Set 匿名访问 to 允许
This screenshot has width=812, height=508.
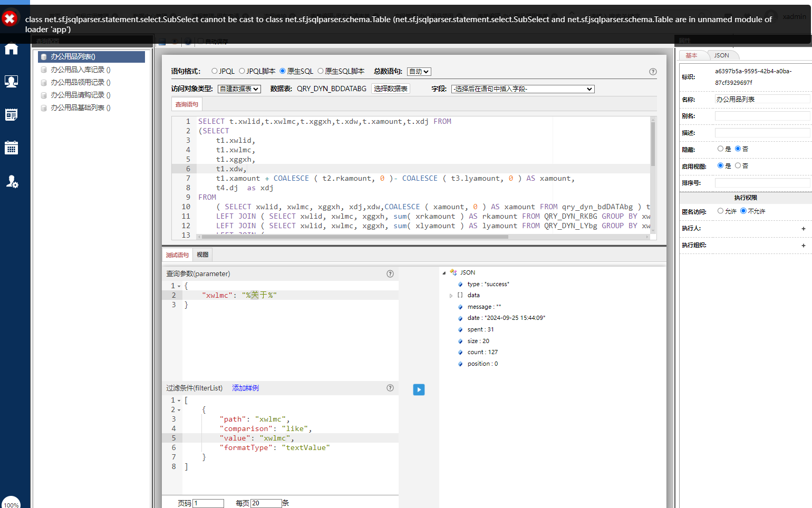[x=720, y=211]
